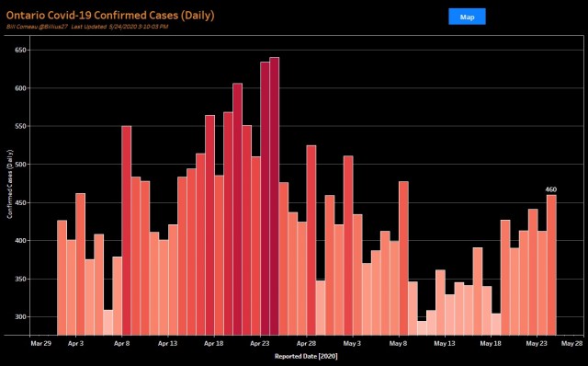Screen dimensions: 588x366
Task: Select the May 19 bar near 427
Action: 505,278
